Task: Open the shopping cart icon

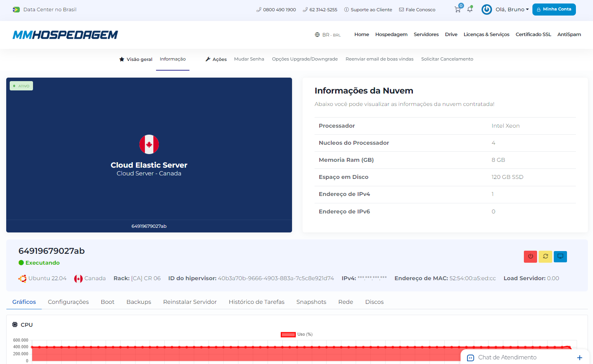Action: 457,10
